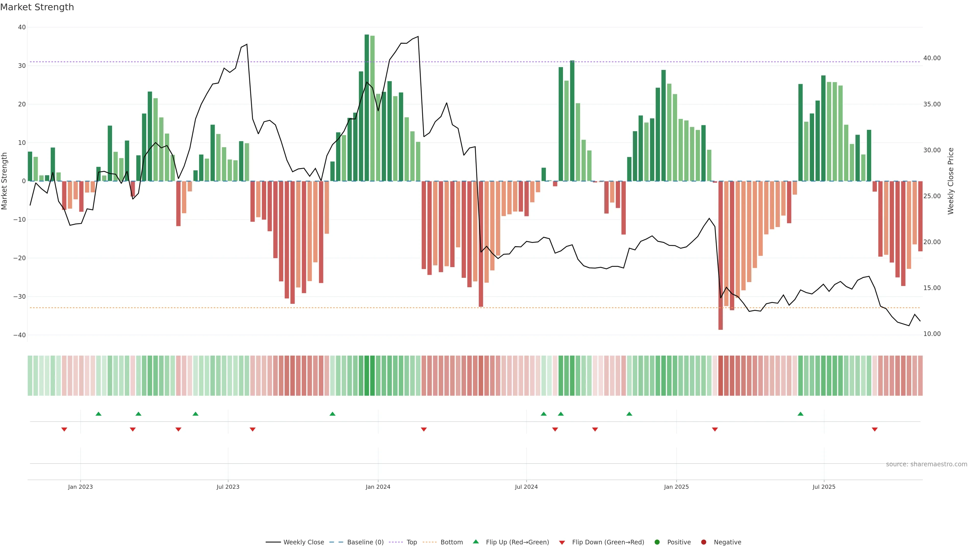Click the darkest green heatmap cell near Jan 2024

point(367,375)
